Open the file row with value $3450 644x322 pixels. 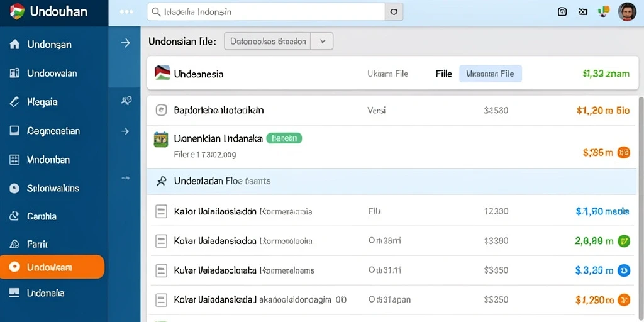pos(392,270)
